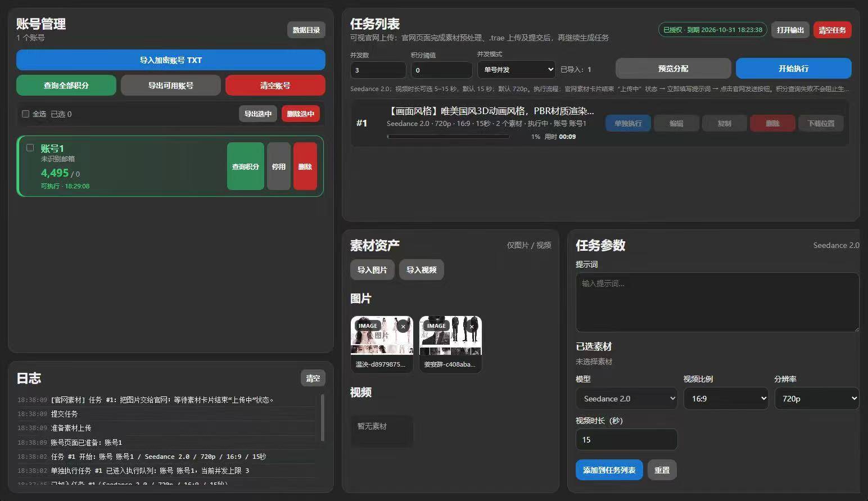Click 停用 on the 账号1 card

click(279, 166)
